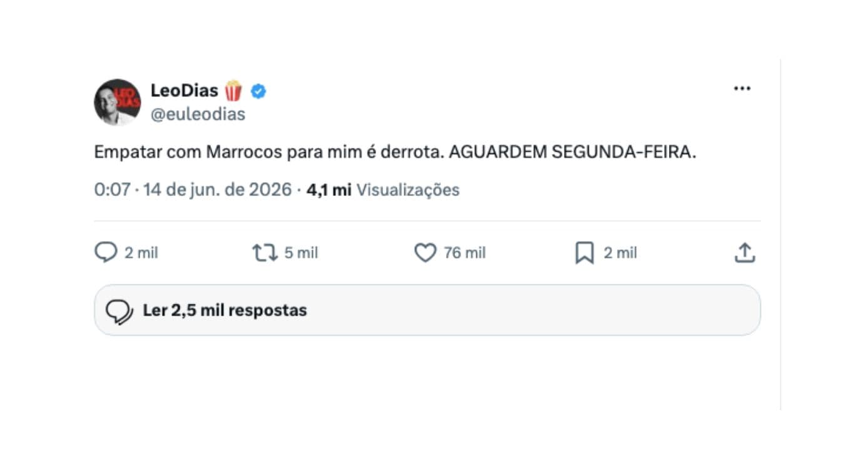The width and height of the screenshot is (868, 456).
Task: Open the LeoDias display name link
Action: click(x=184, y=91)
